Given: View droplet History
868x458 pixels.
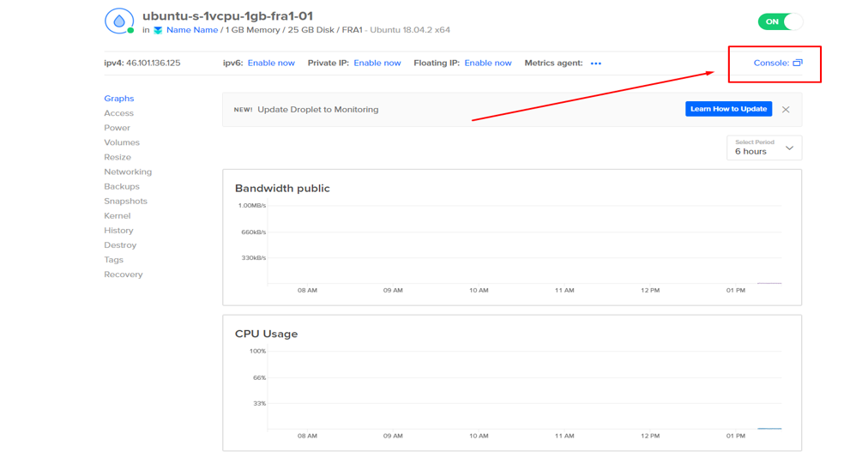Looking at the screenshot, I should click(118, 231).
